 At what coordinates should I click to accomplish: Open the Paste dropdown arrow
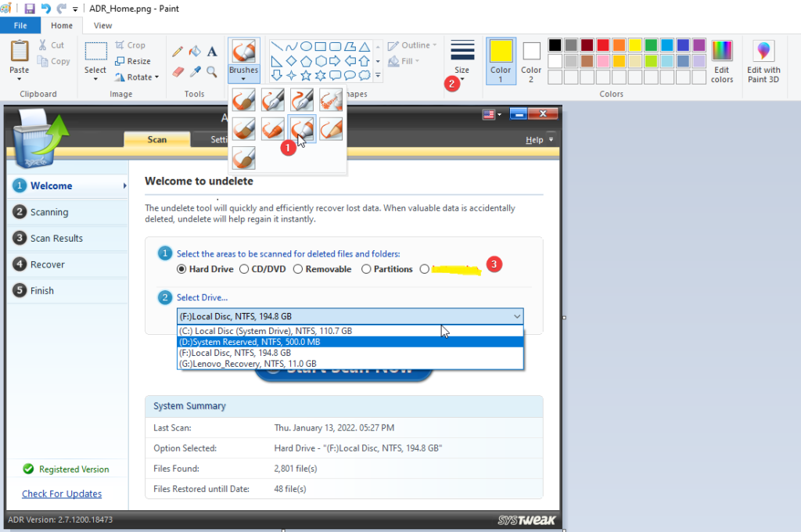click(20, 79)
